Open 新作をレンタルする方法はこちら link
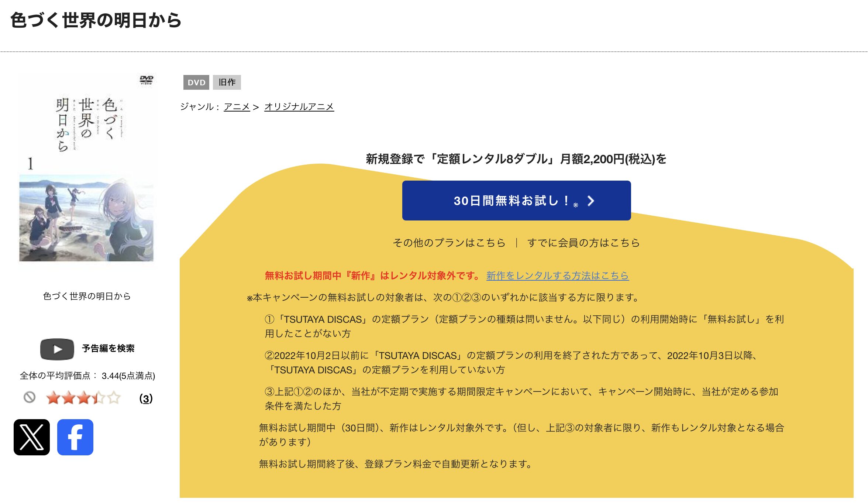 click(558, 276)
